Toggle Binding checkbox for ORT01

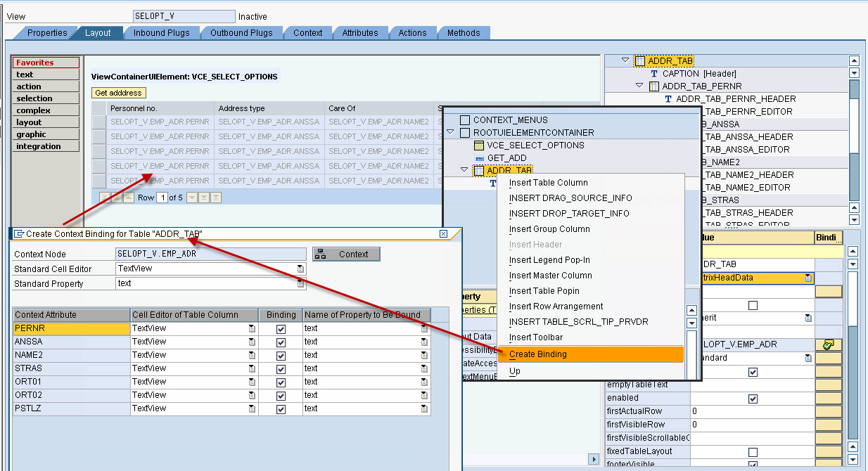click(x=281, y=382)
